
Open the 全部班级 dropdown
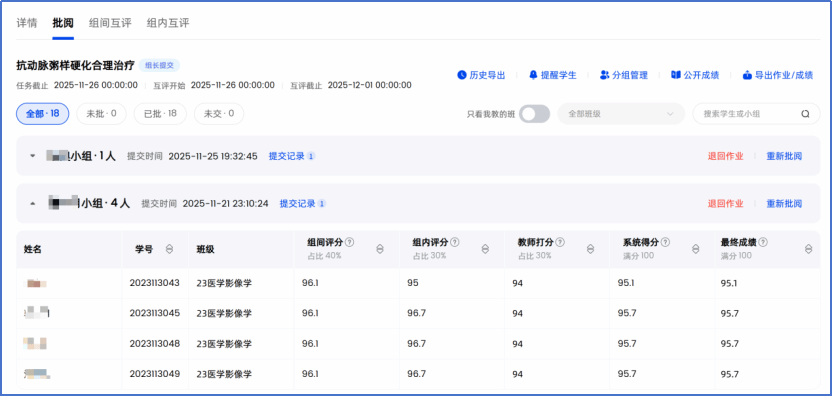[621, 114]
